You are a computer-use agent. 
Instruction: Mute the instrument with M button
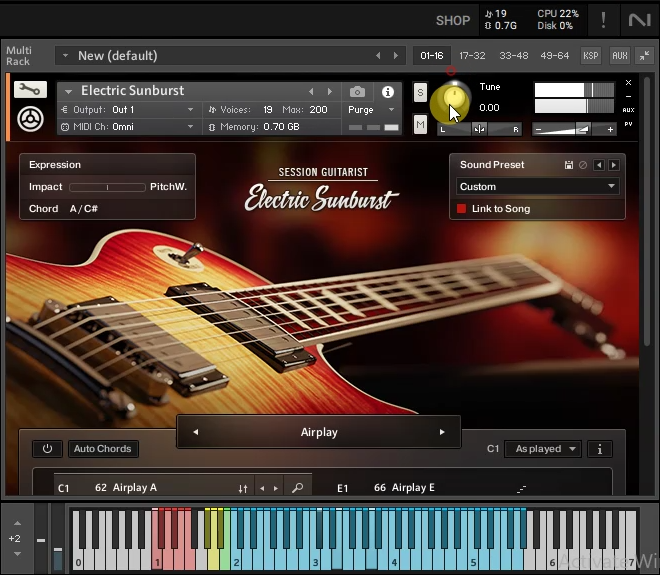coord(420,124)
